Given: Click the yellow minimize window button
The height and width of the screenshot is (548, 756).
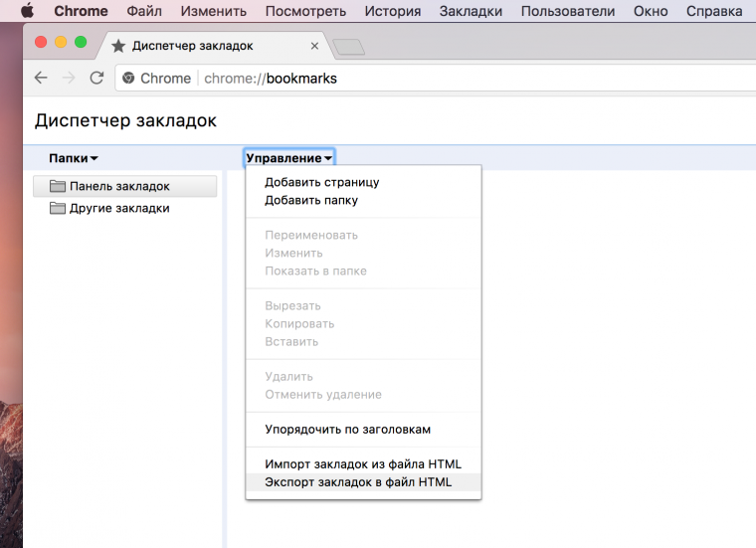Looking at the screenshot, I should tap(61, 43).
